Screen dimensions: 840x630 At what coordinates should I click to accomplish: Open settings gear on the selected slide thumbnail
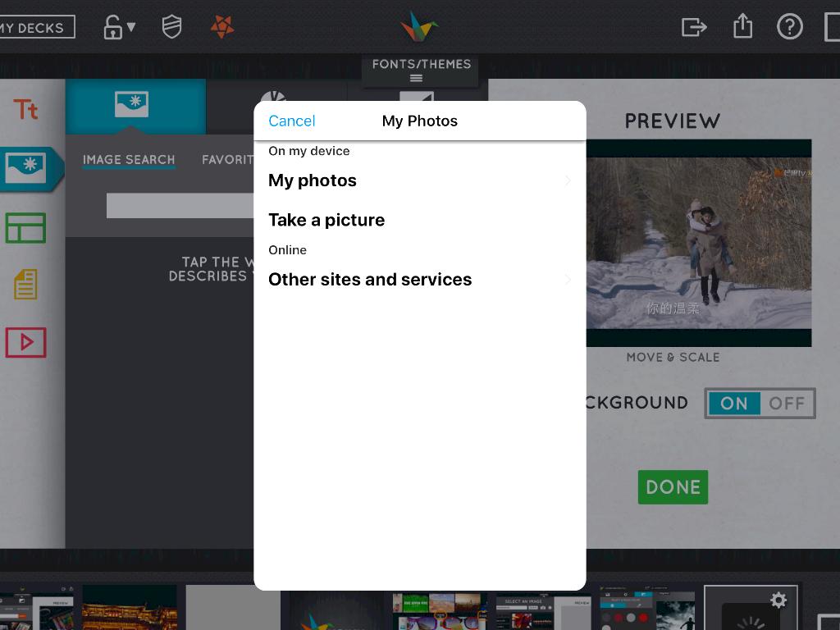pos(778,600)
